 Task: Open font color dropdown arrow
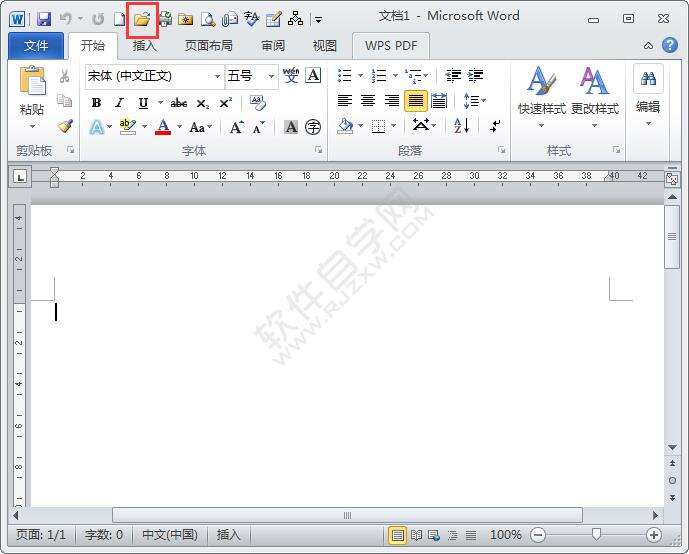pyautogui.click(x=179, y=127)
